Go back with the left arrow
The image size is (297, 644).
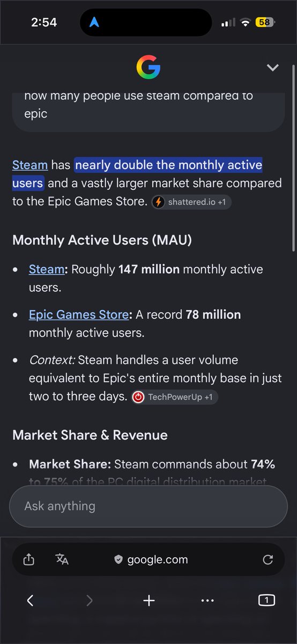[x=30, y=601]
